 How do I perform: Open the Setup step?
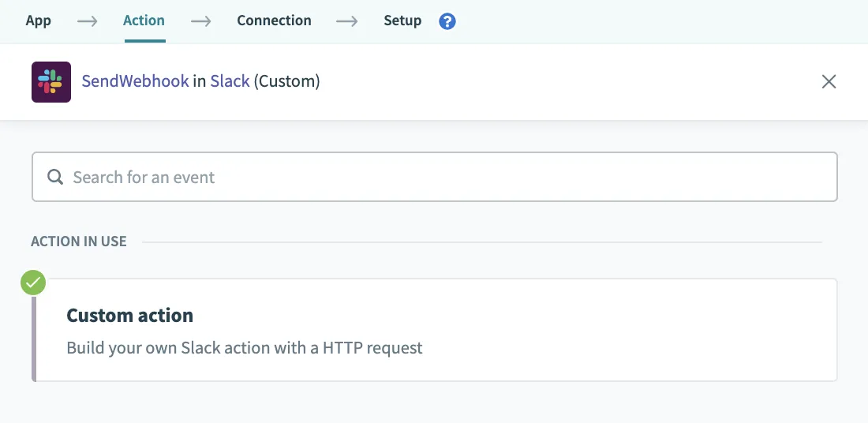coord(402,21)
